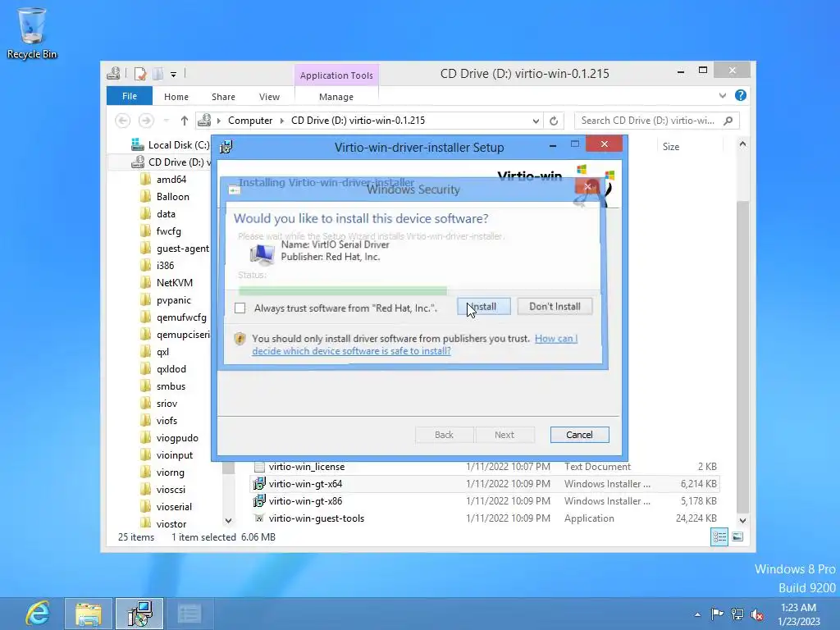Click CD Drive (D:) breadcrumb segment
The height and width of the screenshot is (630, 840).
(358, 121)
